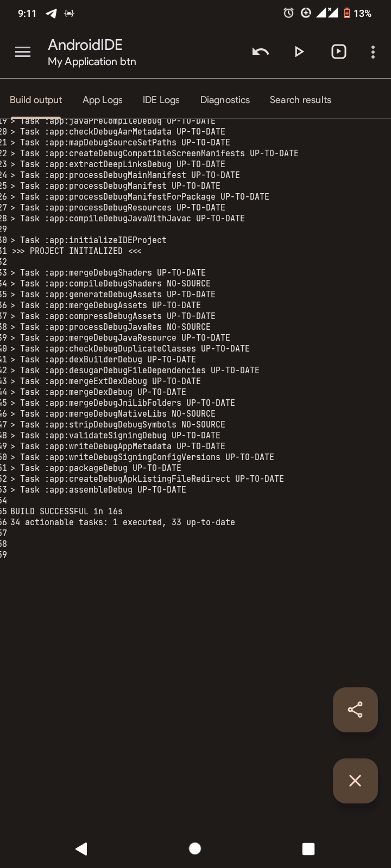Image resolution: width=391 pixels, height=868 pixels.
Task: Tap the AndroidIDE title text
Action: point(84,44)
